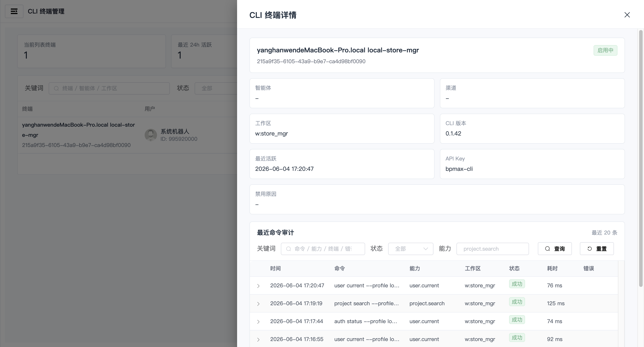
Task: Click the 时间 column header
Action: click(275, 269)
